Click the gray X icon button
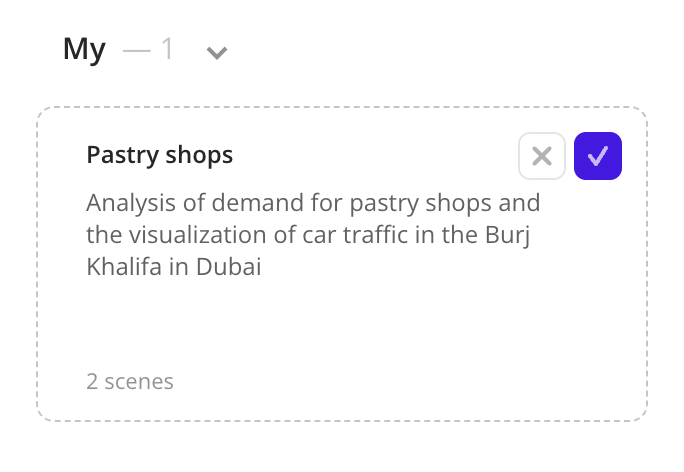Image resolution: width=684 pixels, height=472 pixels. pyautogui.click(x=542, y=156)
